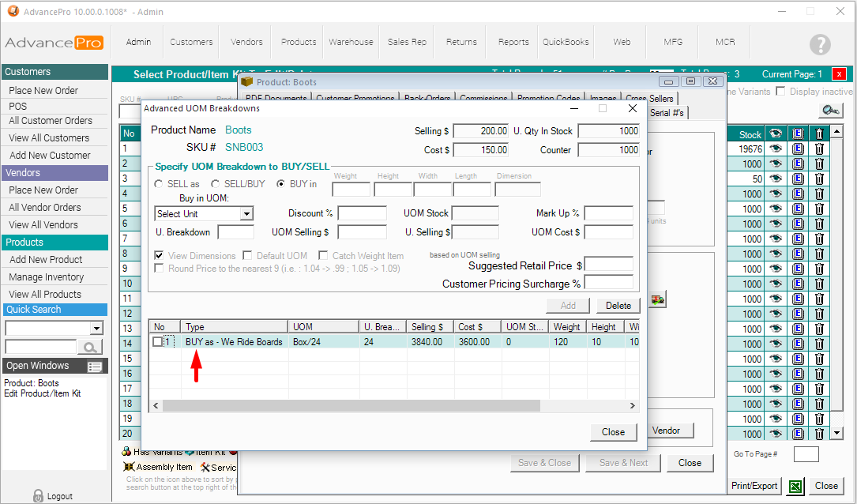Expand the Quick Search dropdown
The height and width of the screenshot is (504, 857).
point(97,329)
